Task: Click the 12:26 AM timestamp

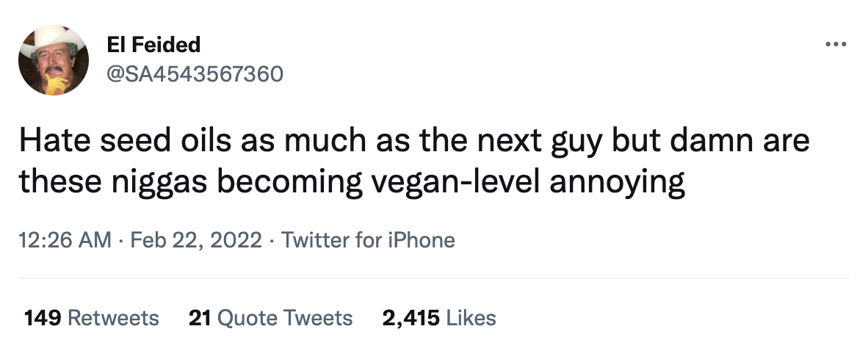Action: coord(65,240)
